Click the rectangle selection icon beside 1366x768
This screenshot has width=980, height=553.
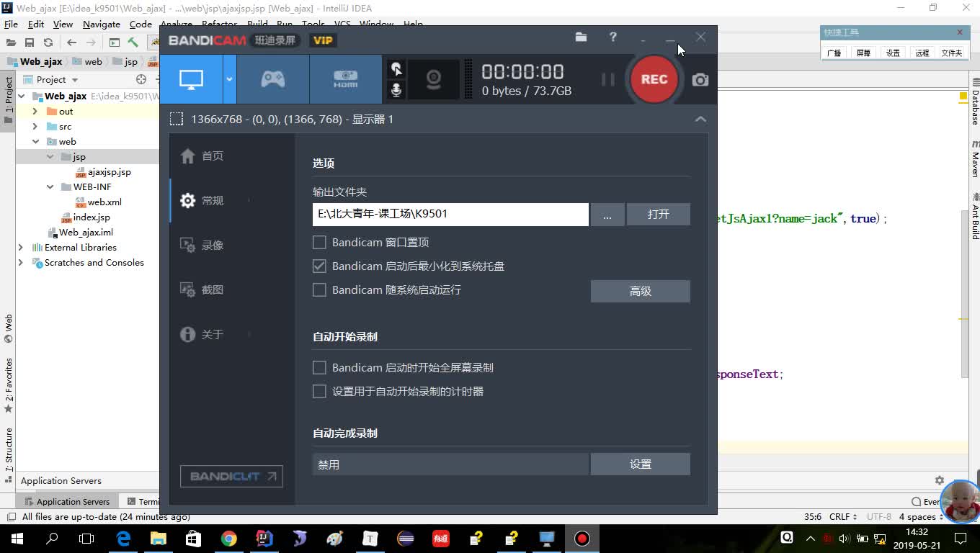[177, 120]
